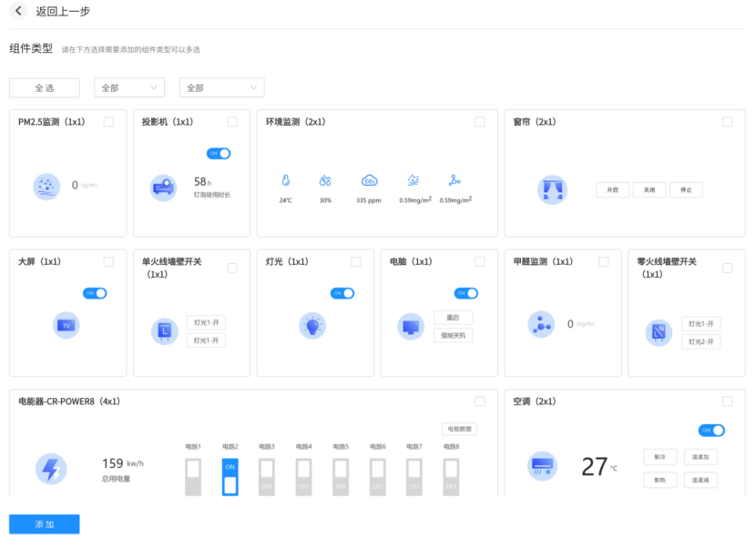Select the 环境监测 card checkbox
Viewport: 756px width, 550px height.
[x=480, y=122]
